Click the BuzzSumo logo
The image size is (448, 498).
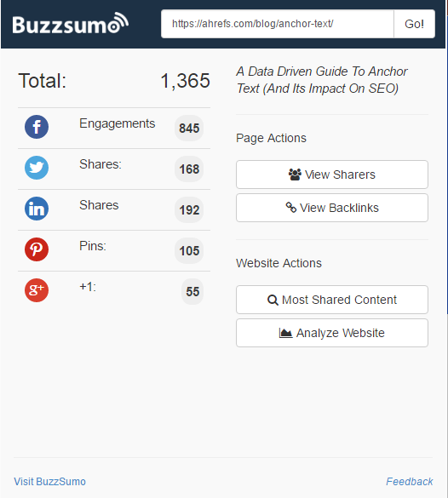click(70, 24)
